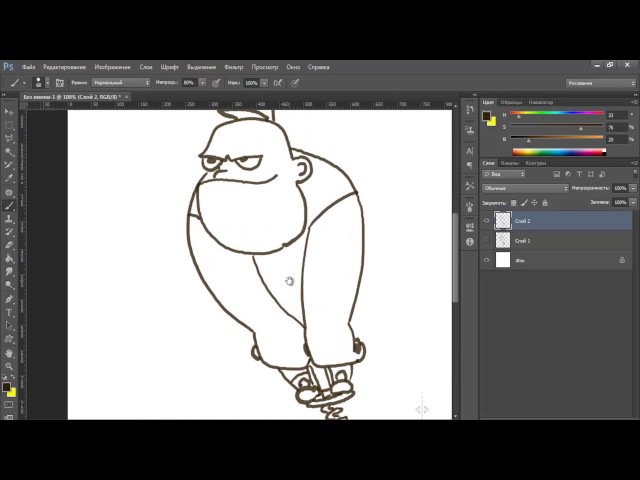Screen dimensions: 640x480
Task: Select the Path Selection tool
Action: pos(9,326)
